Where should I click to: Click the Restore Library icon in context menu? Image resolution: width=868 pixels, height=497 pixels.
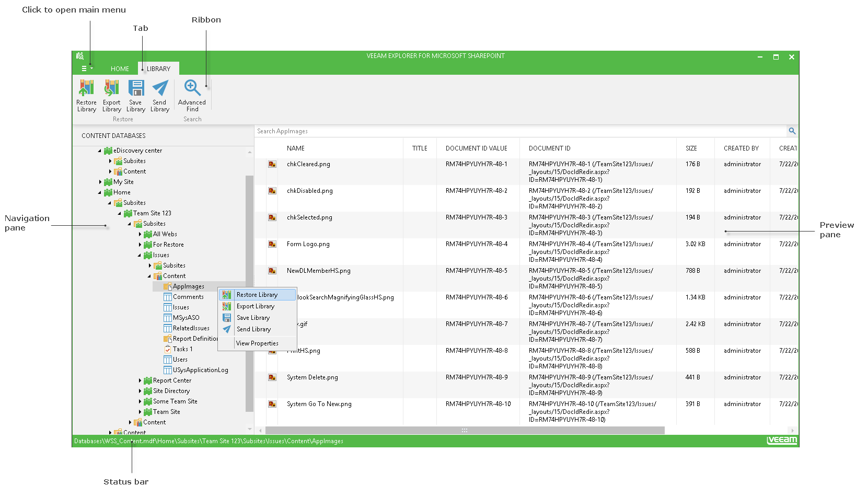tap(227, 295)
